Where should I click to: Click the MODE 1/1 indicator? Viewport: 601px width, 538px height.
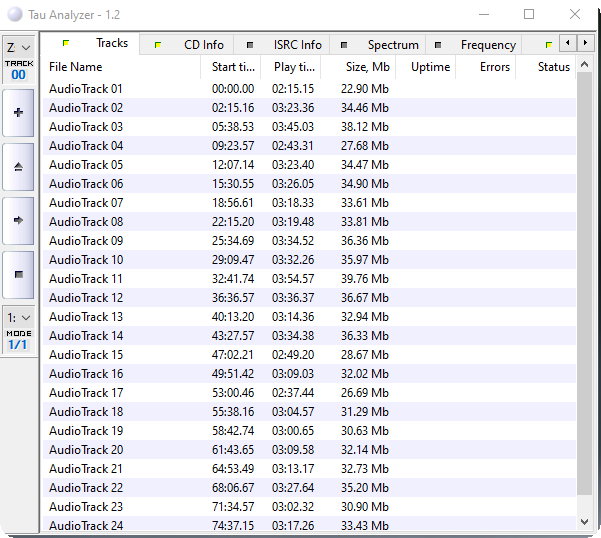[18, 340]
